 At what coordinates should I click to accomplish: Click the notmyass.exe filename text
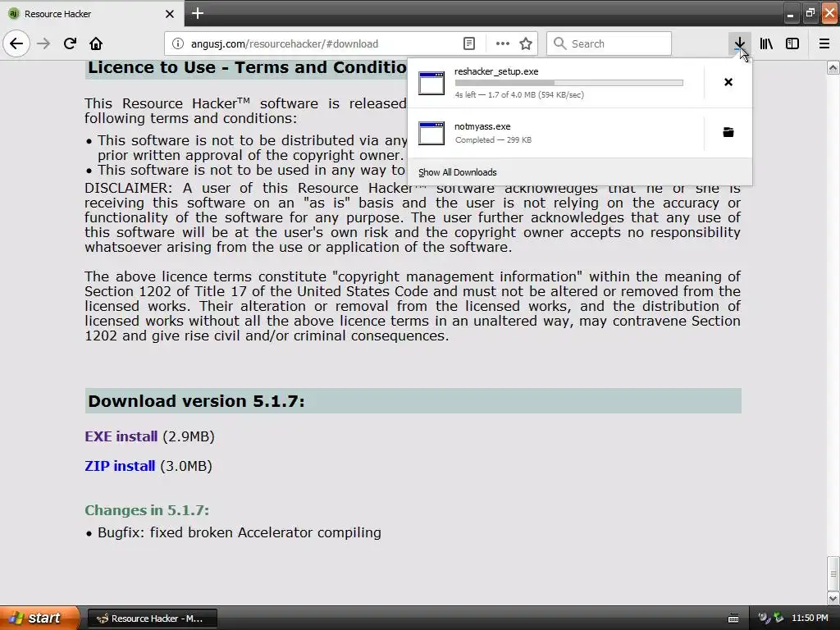[482, 126]
